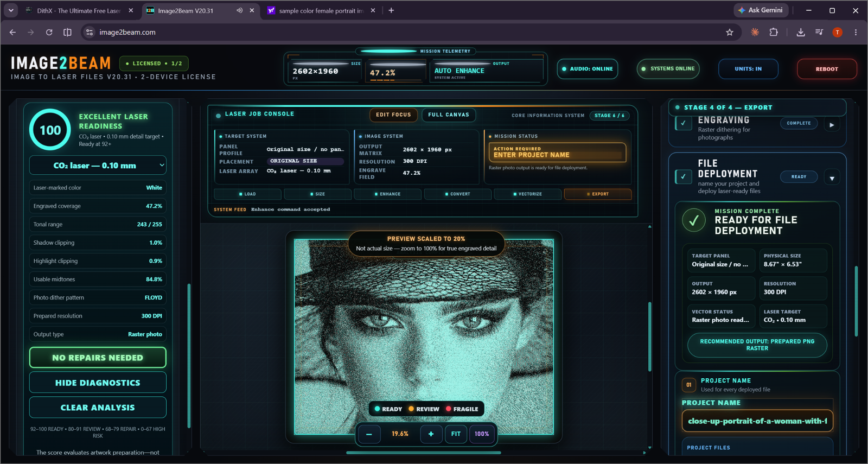Open the tab search dropdown arrow
The height and width of the screenshot is (464, 868).
point(11,10)
